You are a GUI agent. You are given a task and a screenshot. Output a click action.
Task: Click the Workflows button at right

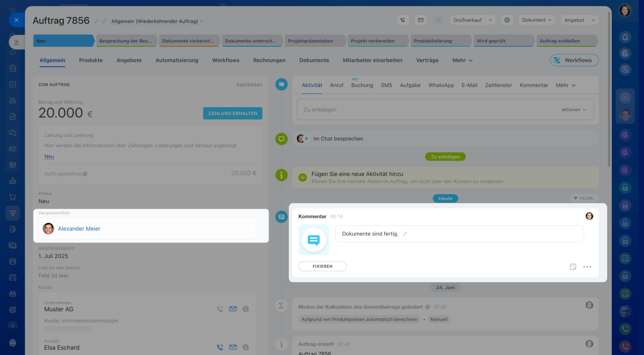574,60
